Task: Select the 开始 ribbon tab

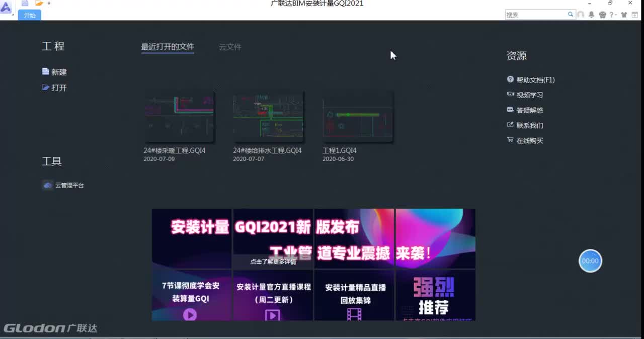Action: point(30,15)
